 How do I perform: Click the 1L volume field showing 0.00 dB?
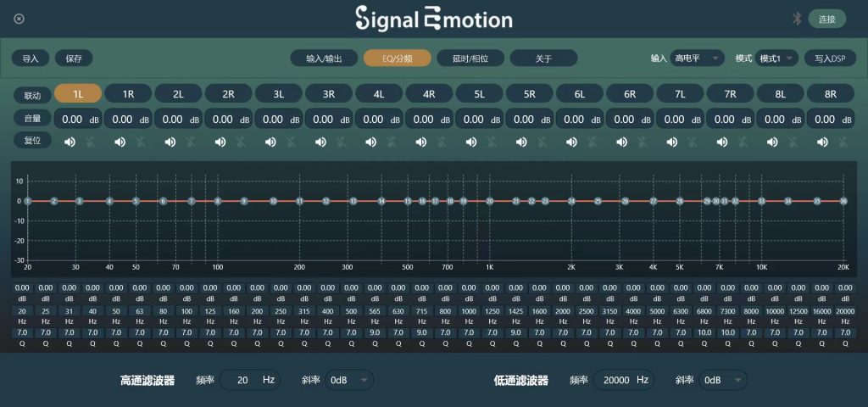pos(78,119)
